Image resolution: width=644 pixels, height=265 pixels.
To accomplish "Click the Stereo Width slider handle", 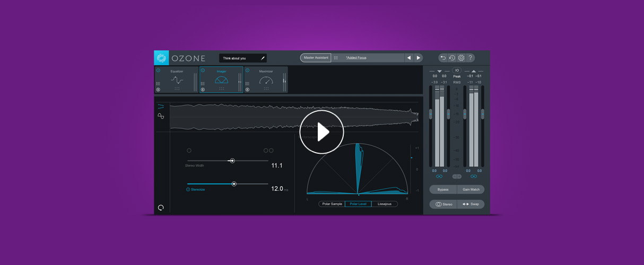I will [x=232, y=161].
